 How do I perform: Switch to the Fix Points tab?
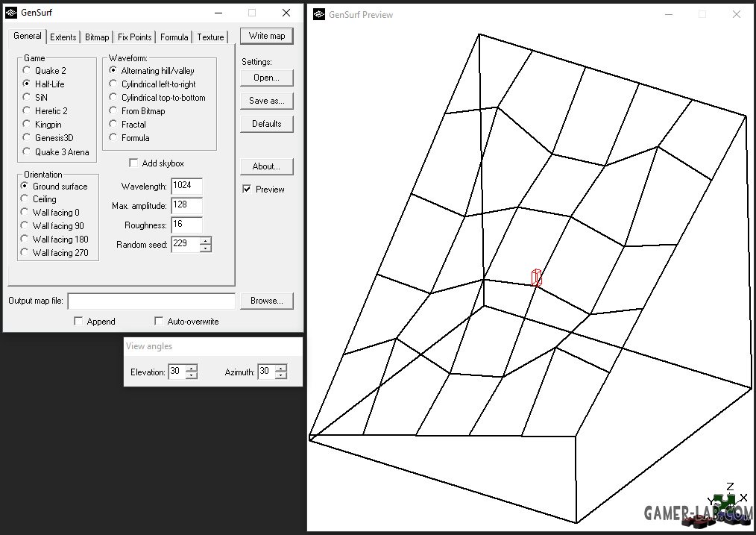[134, 37]
